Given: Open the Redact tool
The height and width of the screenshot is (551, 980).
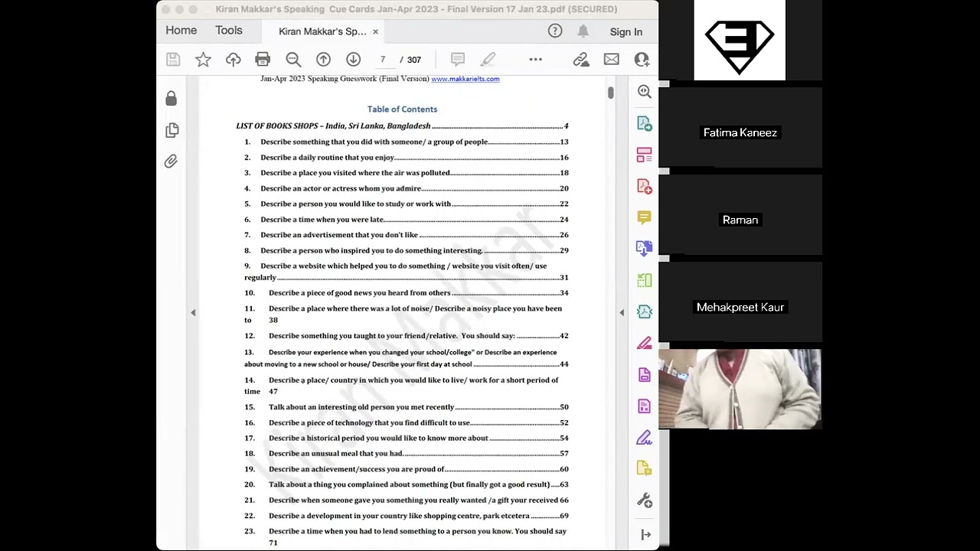Looking at the screenshot, I should (x=645, y=343).
